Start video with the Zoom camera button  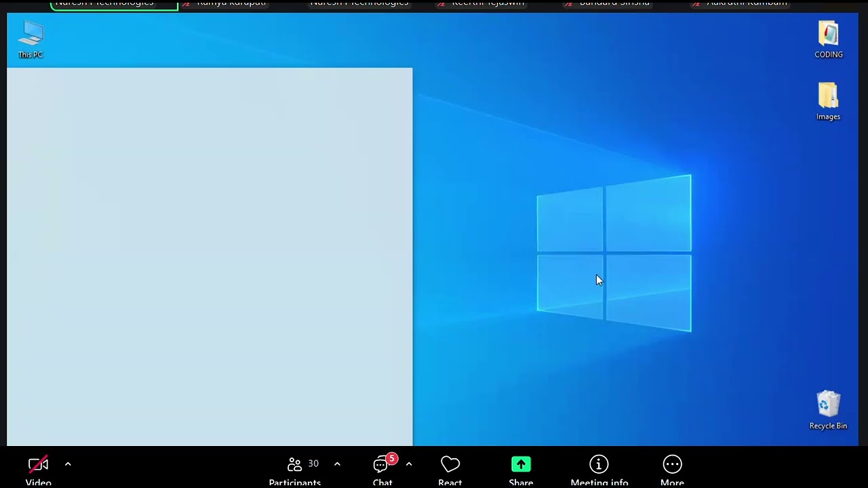click(39, 471)
